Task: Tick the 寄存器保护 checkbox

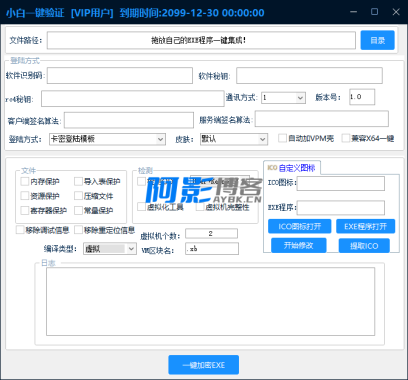Action: (25, 211)
